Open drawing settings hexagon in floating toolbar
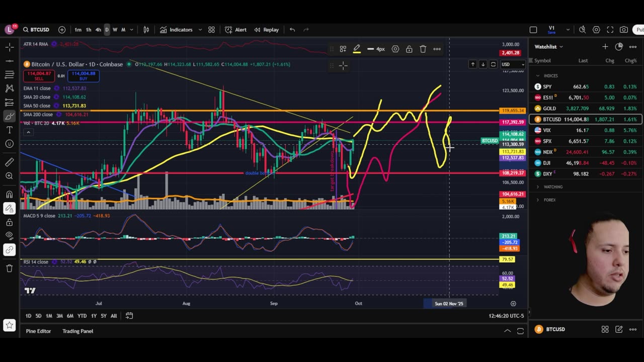Viewport: 644px width, 362px height. point(395,49)
